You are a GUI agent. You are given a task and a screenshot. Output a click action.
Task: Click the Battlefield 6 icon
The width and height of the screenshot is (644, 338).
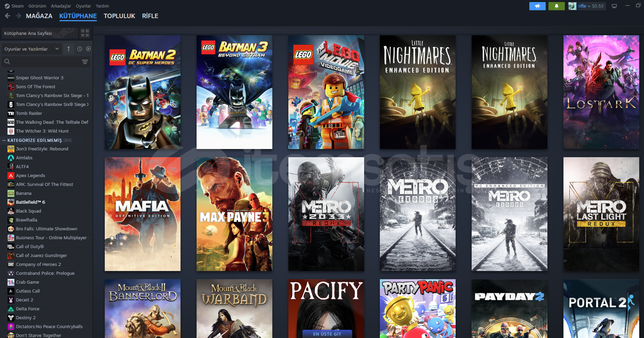(11, 202)
